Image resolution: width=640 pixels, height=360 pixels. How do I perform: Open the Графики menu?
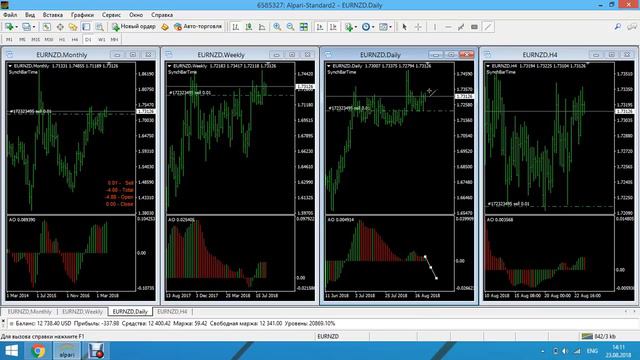pos(82,15)
